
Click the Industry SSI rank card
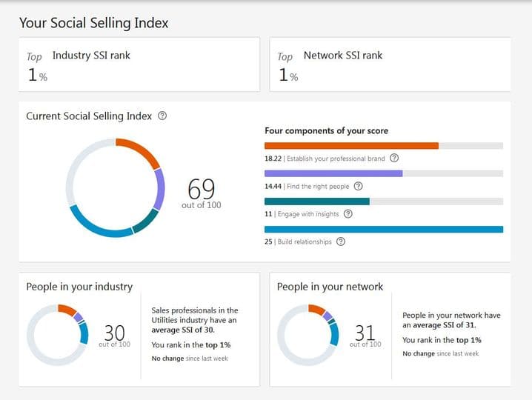click(x=139, y=65)
